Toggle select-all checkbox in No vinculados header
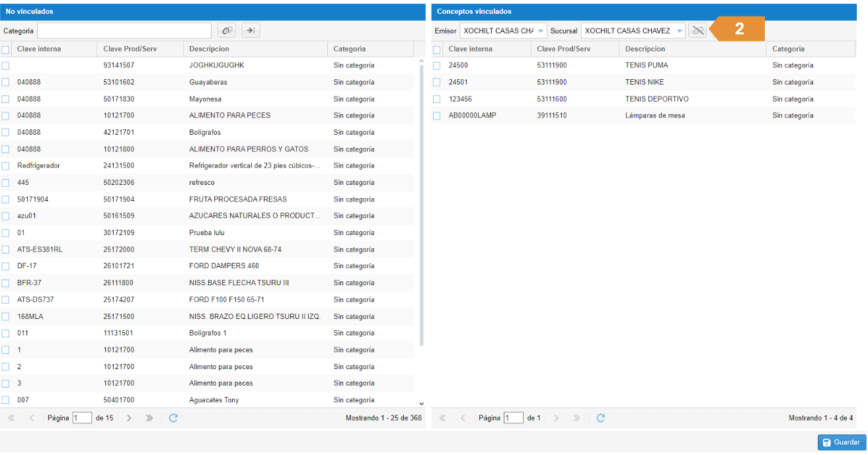 click(5, 50)
